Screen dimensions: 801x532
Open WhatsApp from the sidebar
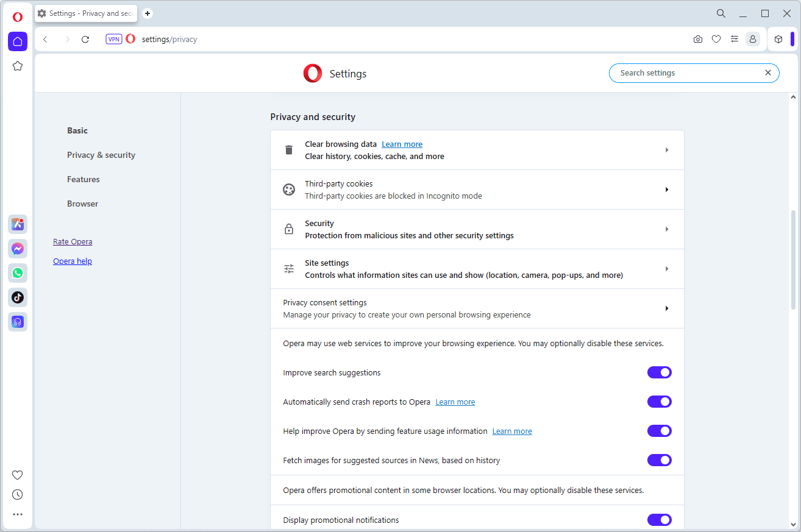[18, 273]
